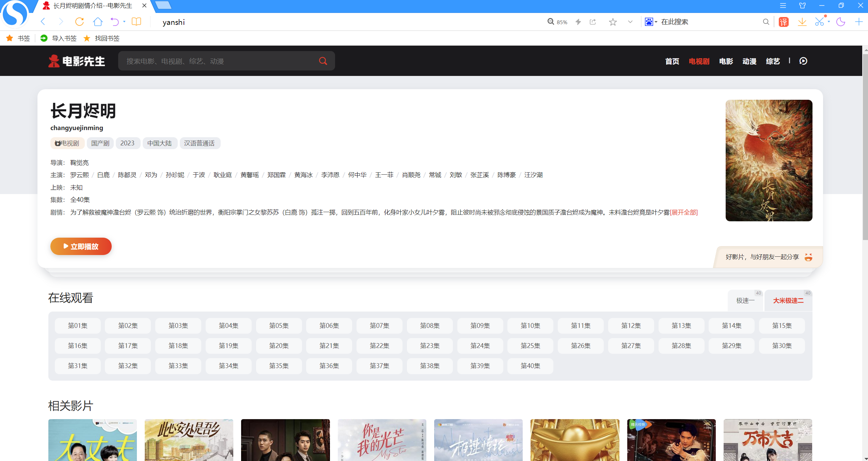
Task: Adjust the 85% page zoom control
Action: 557,22
